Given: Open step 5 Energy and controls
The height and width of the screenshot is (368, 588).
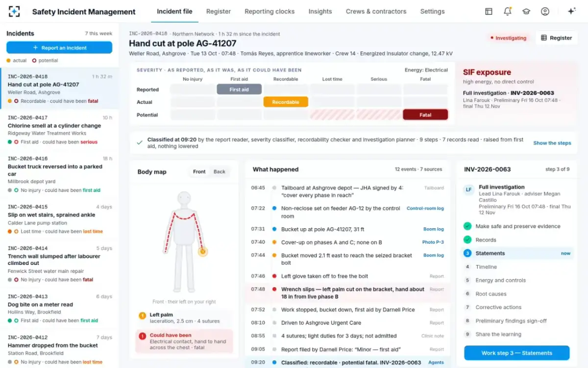Looking at the screenshot, I should coord(516,280).
